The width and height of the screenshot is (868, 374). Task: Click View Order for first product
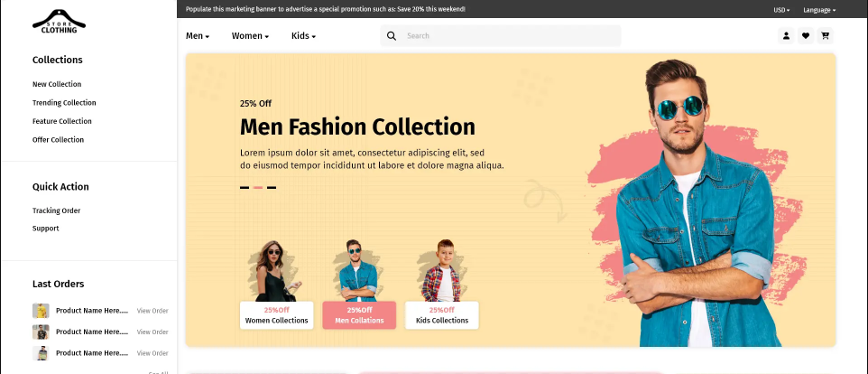pyautogui.click(x=152, y=311)
